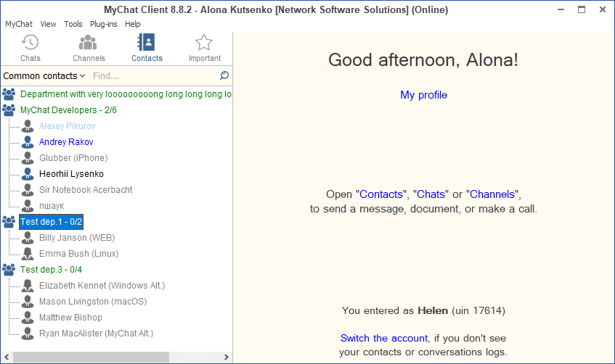This screenshot has width=615, height=364.
Task: Open the Chats clock-bubble icon
Action: (30, 43)
